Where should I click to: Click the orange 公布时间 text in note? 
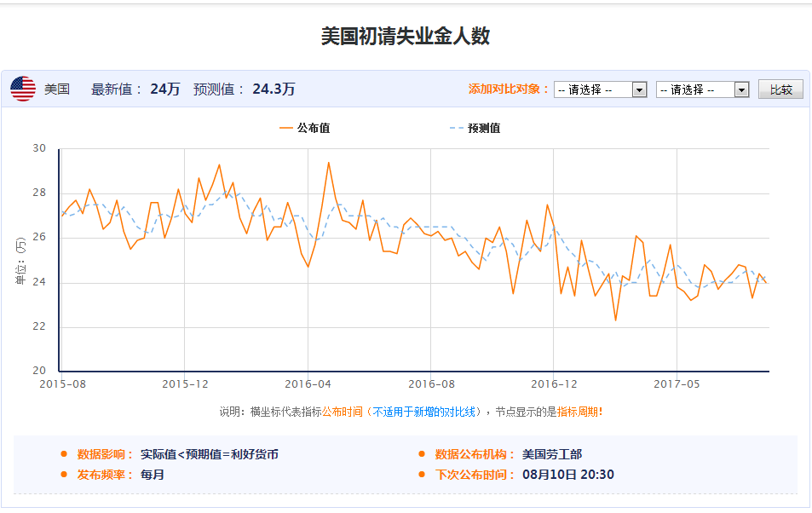point(343,412)
